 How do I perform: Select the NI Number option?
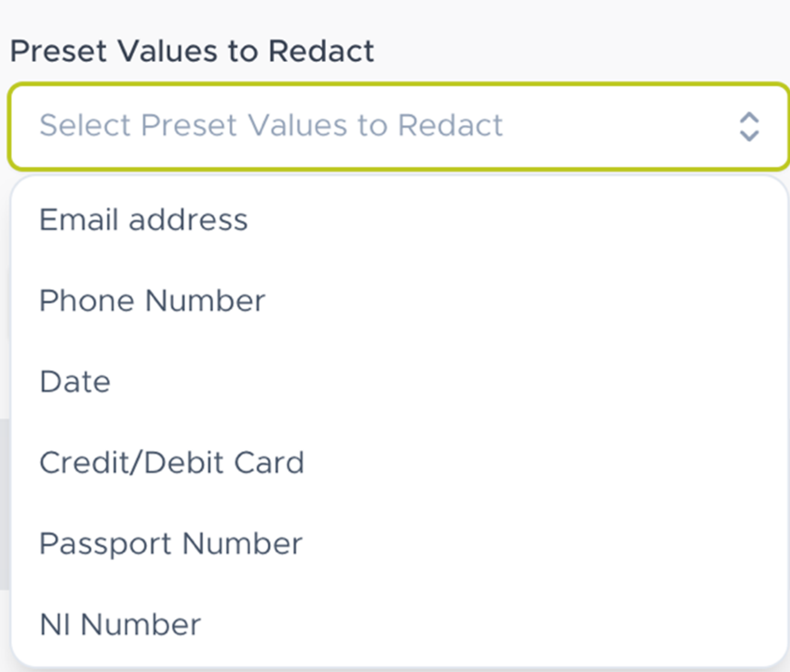[x=120, y=624]
